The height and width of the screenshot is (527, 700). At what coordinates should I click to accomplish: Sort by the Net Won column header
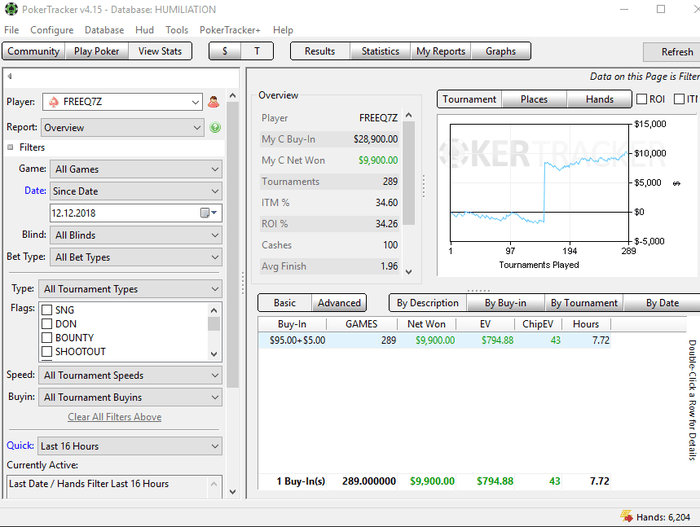tap(426, 324)
